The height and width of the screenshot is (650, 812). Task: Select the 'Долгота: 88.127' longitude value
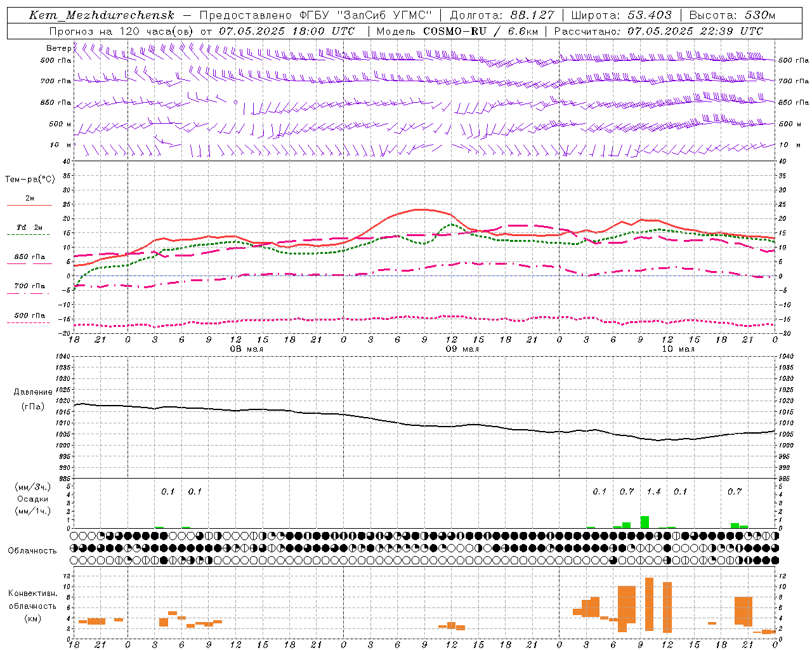(502, 15)
